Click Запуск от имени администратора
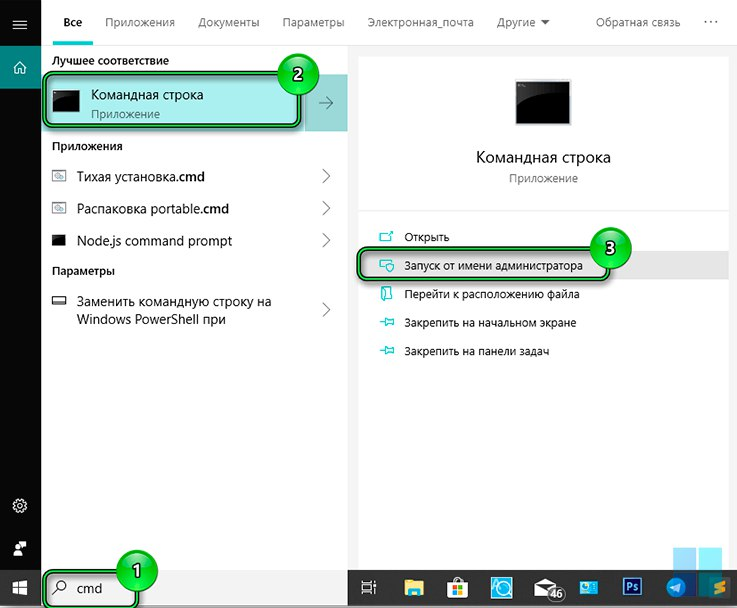Viewport: 737px width, 608px height. (x=492, y=266)
